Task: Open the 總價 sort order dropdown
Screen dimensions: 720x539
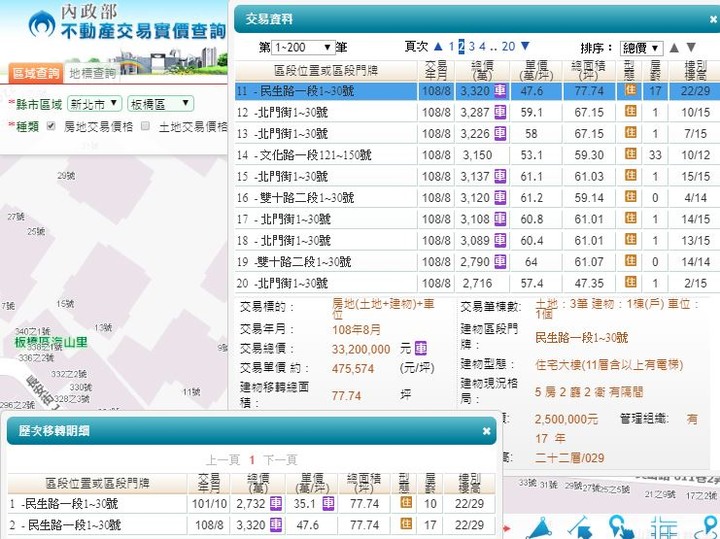Action: click(641, 48)
